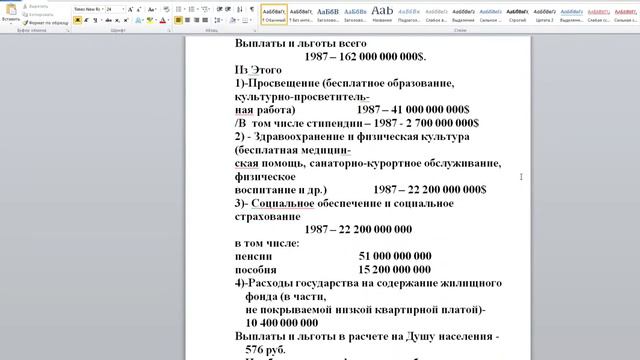The image size is (640, 360).
Task: Click the 'пенсии' line in the document
Action: pyautogui.click(x=253, y=257)
